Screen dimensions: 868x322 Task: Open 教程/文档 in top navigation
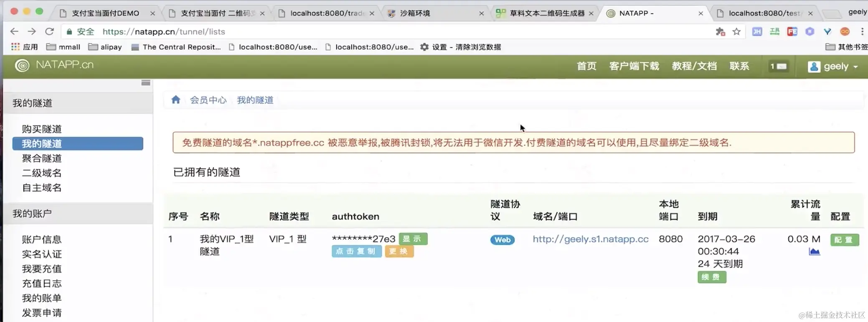(694, 66)
